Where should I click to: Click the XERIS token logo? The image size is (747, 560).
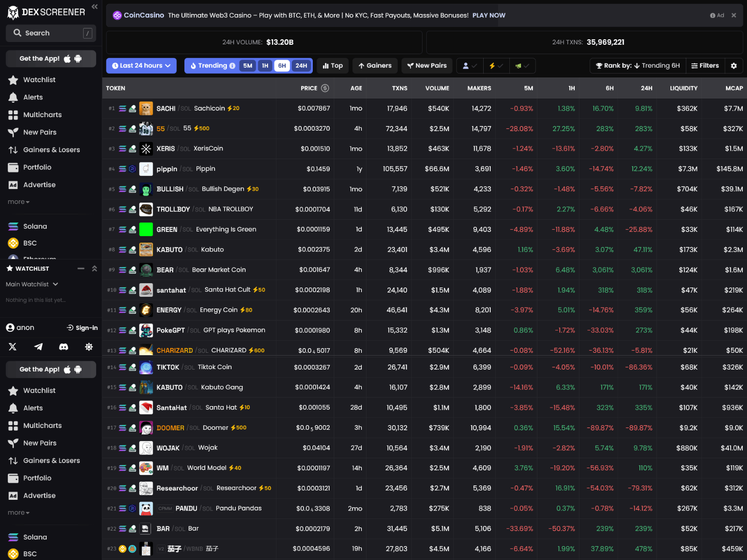146,149
